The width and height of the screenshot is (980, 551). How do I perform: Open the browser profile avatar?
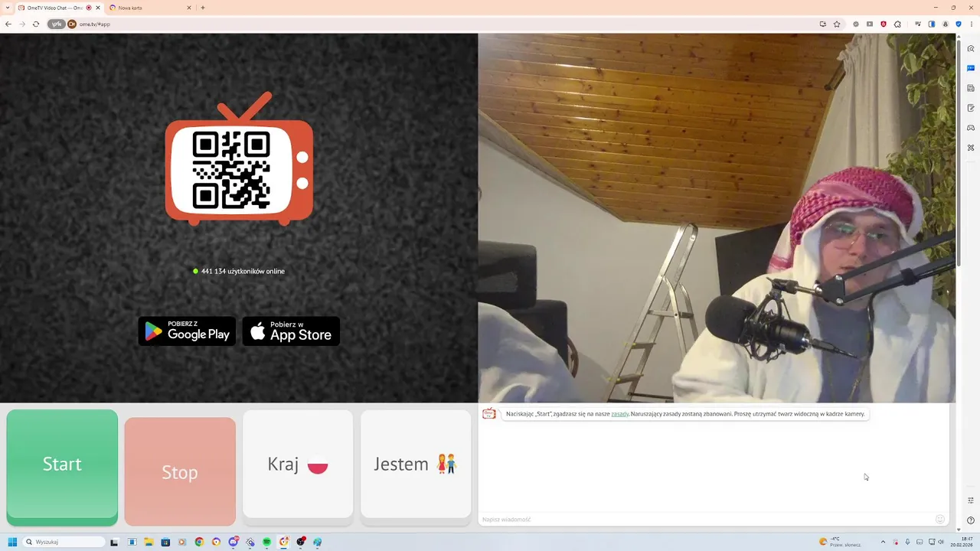(946, 24)
